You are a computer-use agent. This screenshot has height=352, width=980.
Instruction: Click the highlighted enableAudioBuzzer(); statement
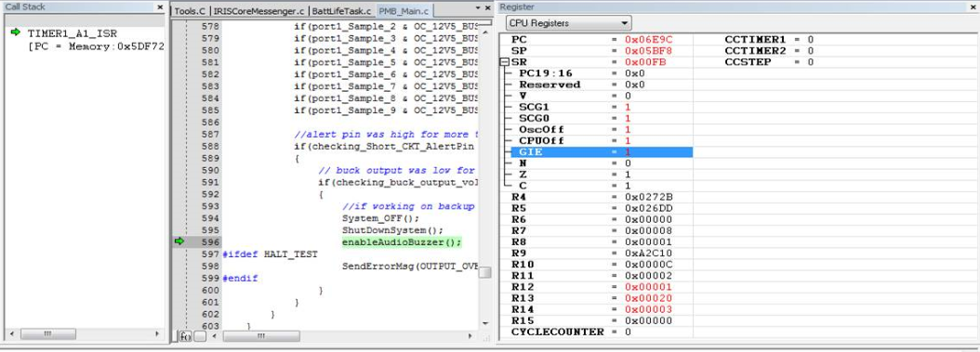[402, 242]
